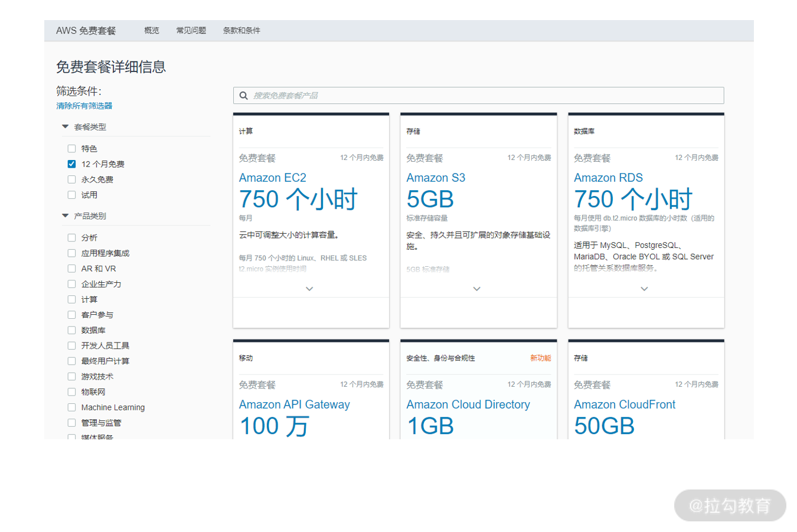Collapse the 套餐类型 filter section

click(x=66, y=127)
